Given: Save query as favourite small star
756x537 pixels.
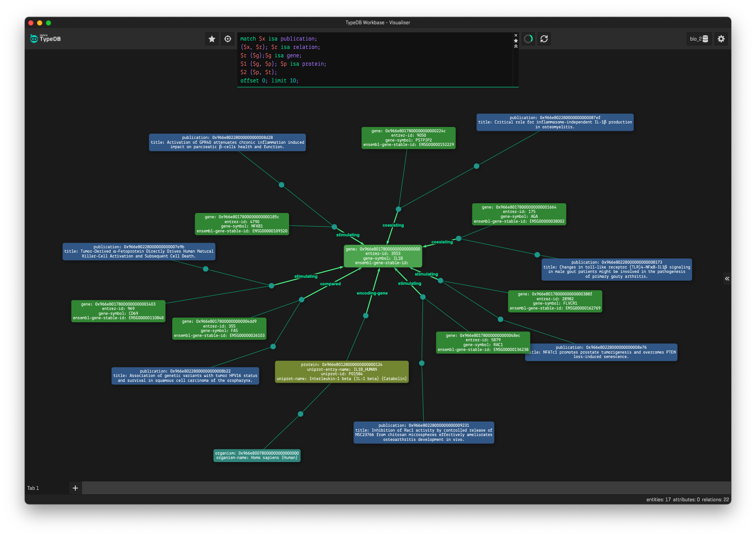Looking at the screenshot, I should [516, 41].
